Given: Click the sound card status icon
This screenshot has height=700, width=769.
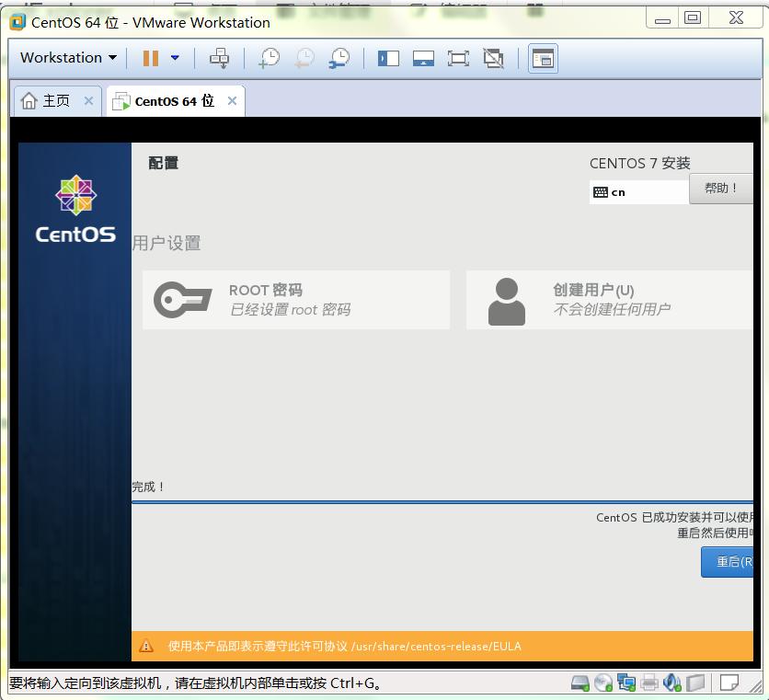Looking at the screenshot, I should click(x=672, y=683).
